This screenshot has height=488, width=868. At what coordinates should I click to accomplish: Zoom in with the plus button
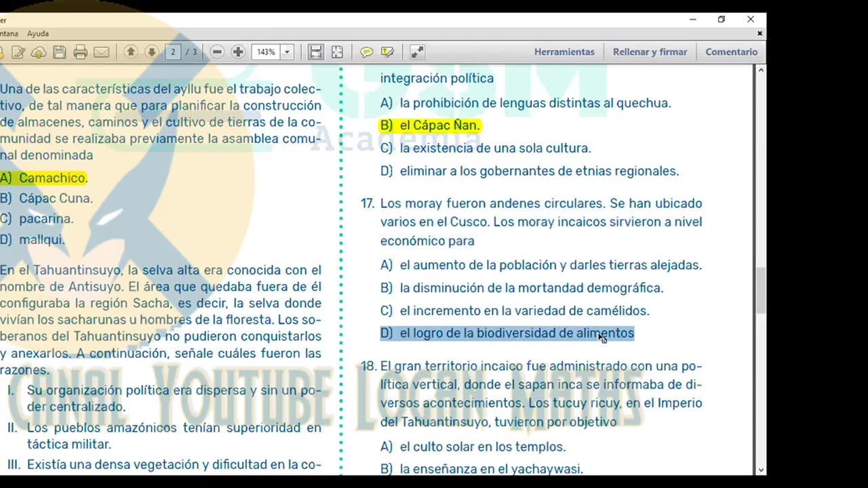coord(238,52)
